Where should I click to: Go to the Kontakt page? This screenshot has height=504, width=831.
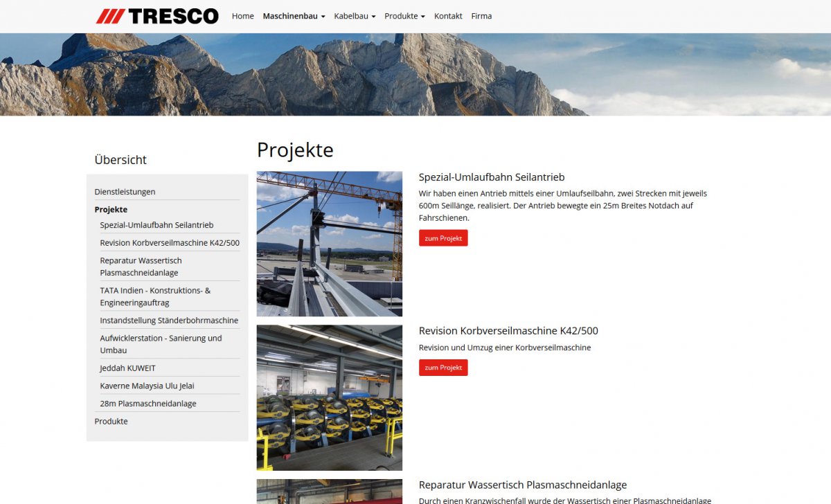(448, 16)
